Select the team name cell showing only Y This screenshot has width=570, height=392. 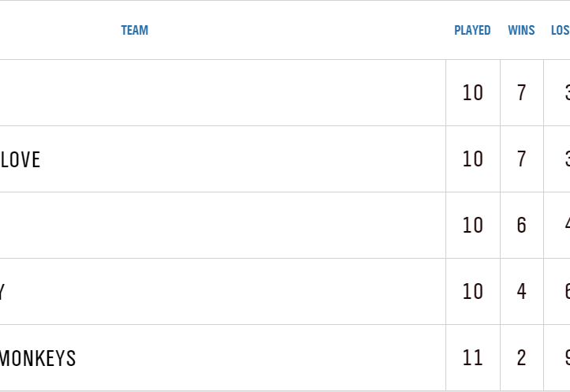(x=2, y=292)
